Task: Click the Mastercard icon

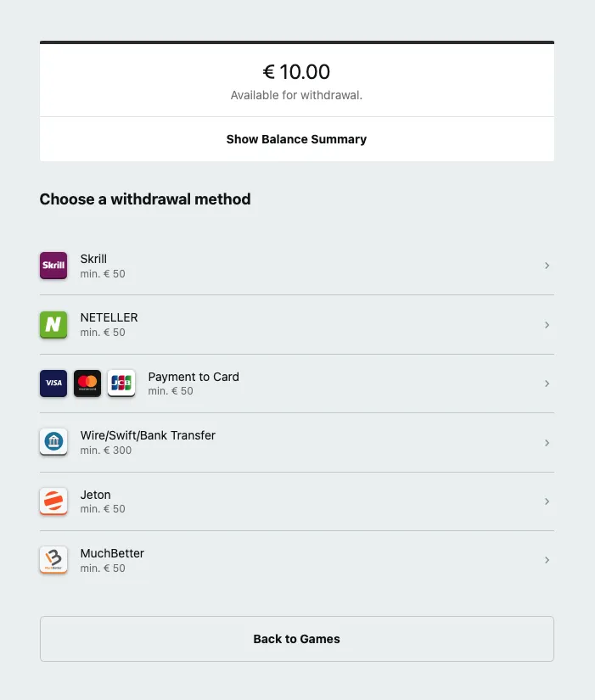Action: point(87,383)
